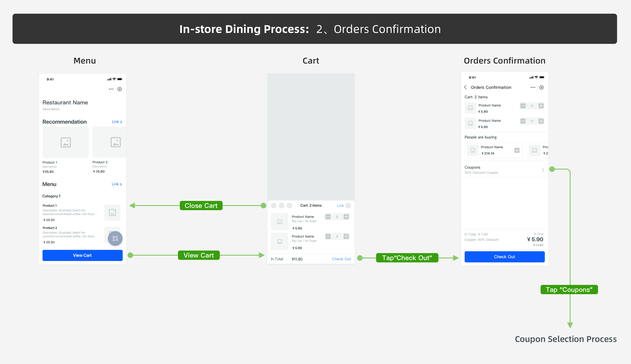The image size is (631, 364).
Task: Increase first product quantity in Orders Confirmation
Action: pyautogui.click(x=541, y=106)
